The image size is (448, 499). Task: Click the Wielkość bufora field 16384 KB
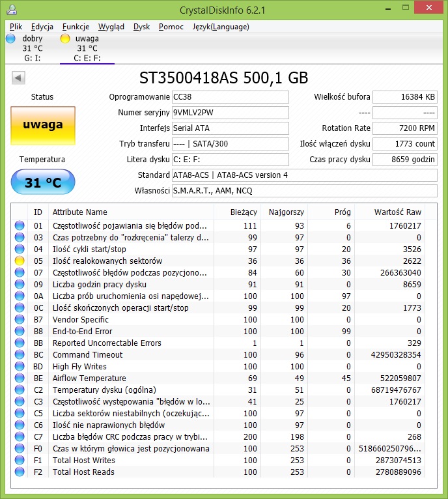pyautogui.click(x=405, y=97)
